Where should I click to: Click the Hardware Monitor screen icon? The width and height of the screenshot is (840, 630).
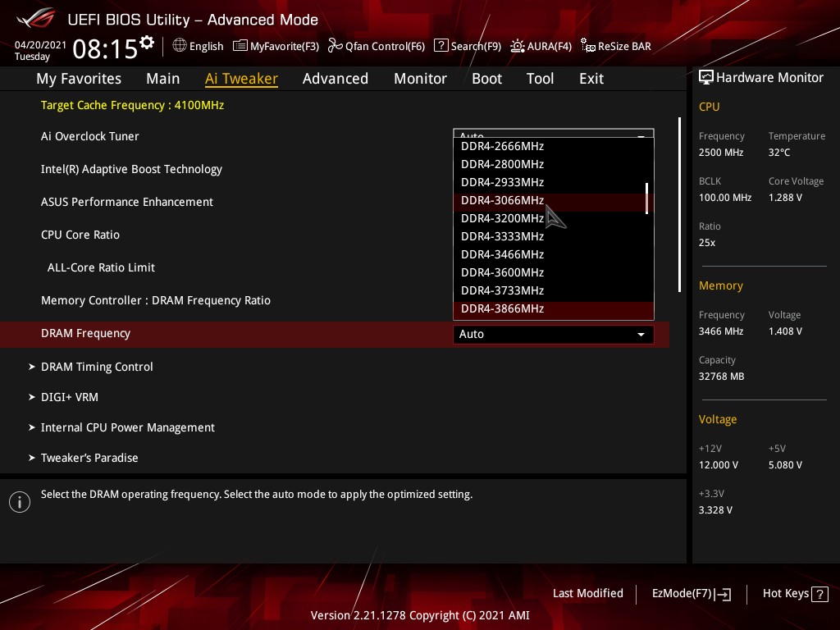point(706,78)
